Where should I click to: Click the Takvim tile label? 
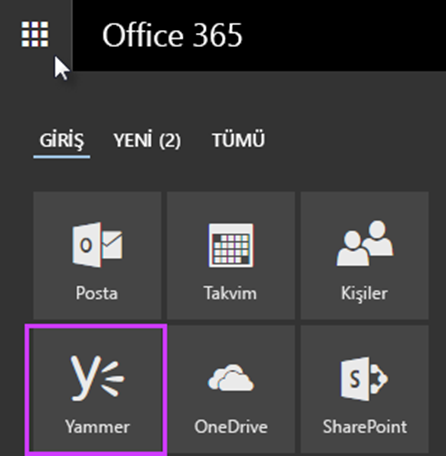[230, 293]
